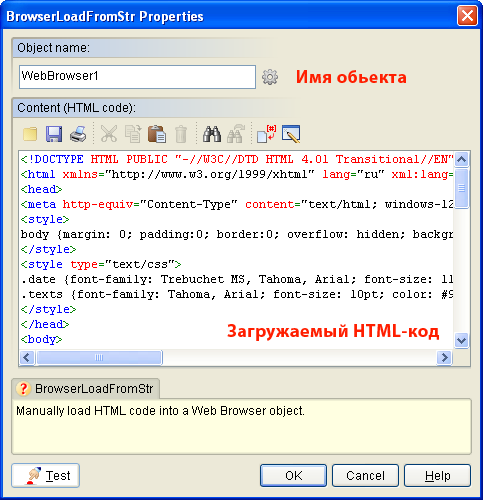The image size is (483, 500).
Task: Open a file with the folder icon
Action: 30,134
